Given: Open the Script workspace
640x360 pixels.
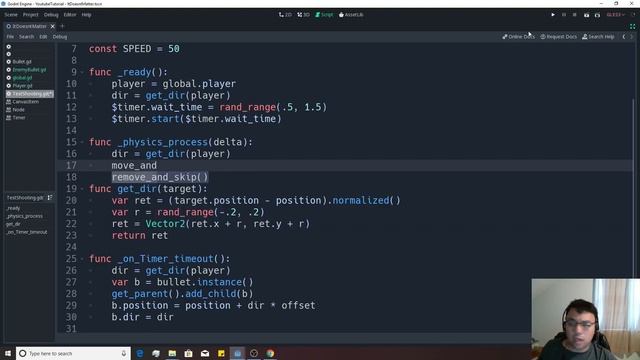Looking at the screenshot, I should tap(324, 15).
